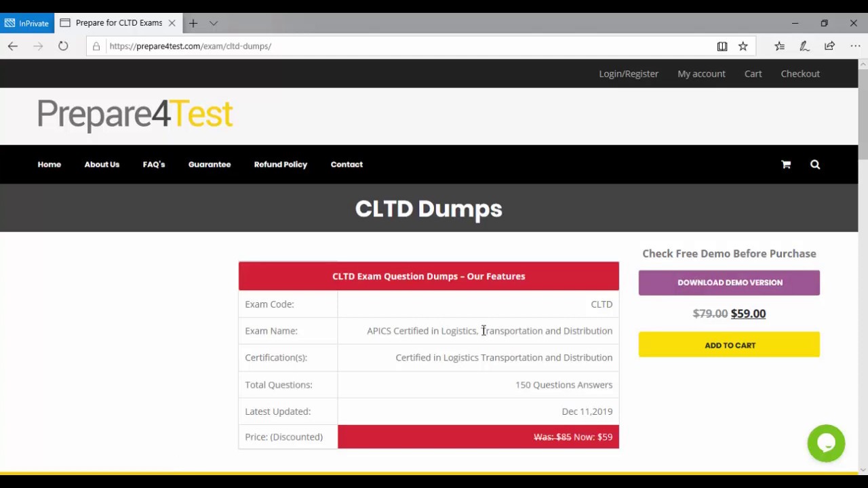
Task: Click the 'CLTD Exam Question Dumps – Our Features' header
Action: click(x=429, y=277)
